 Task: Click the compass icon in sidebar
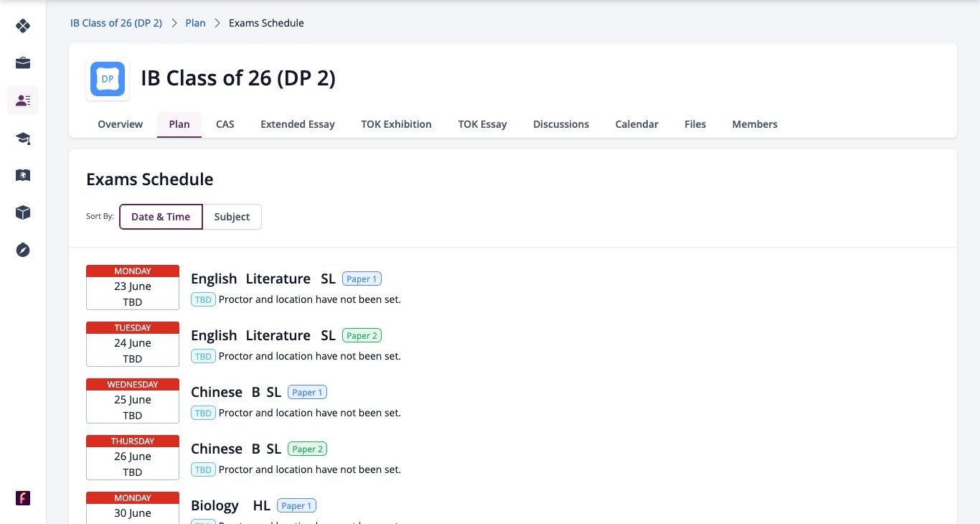(23, 250)
